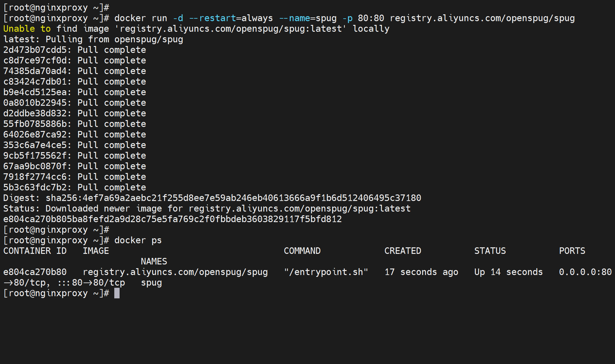Click the short container ID e804ca270b80
615x364 pixels.
click(x=35, y=272)
